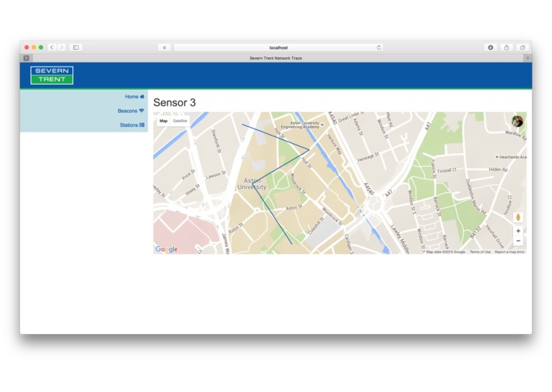Open the downloads button
The height and width of the screenshot is (392, 552).
coord(490,48)
